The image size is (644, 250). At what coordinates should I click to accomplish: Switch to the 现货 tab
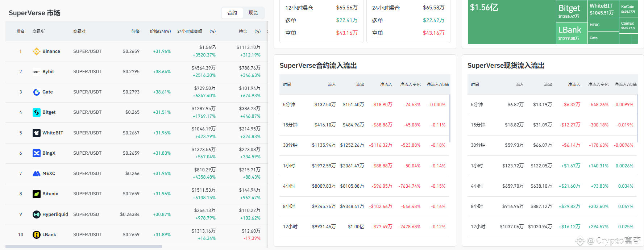(253, 13)
